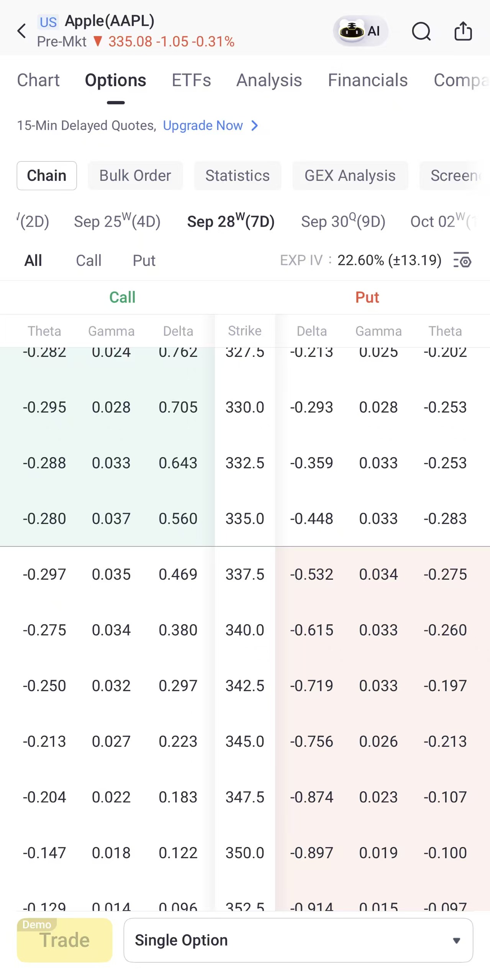The width and height of the screenshot is (490, 980).
Task: Tap the share icon
Action: click(463, 31)
